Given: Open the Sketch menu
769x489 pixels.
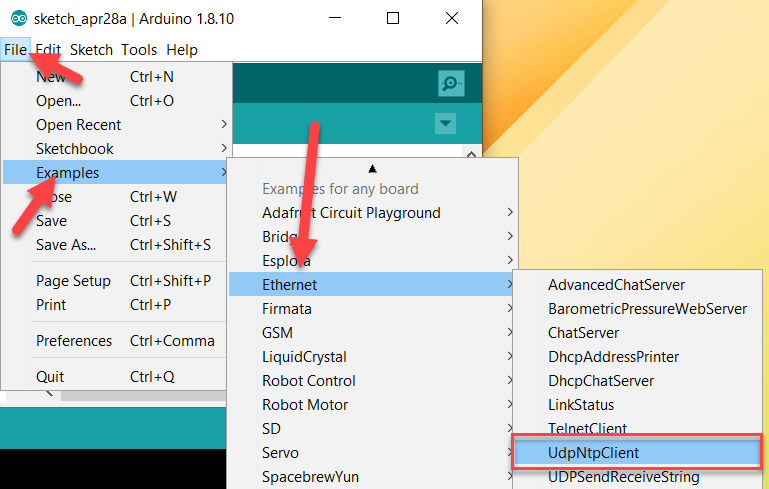Looking at the screenshot, I should tap(91, 50).
